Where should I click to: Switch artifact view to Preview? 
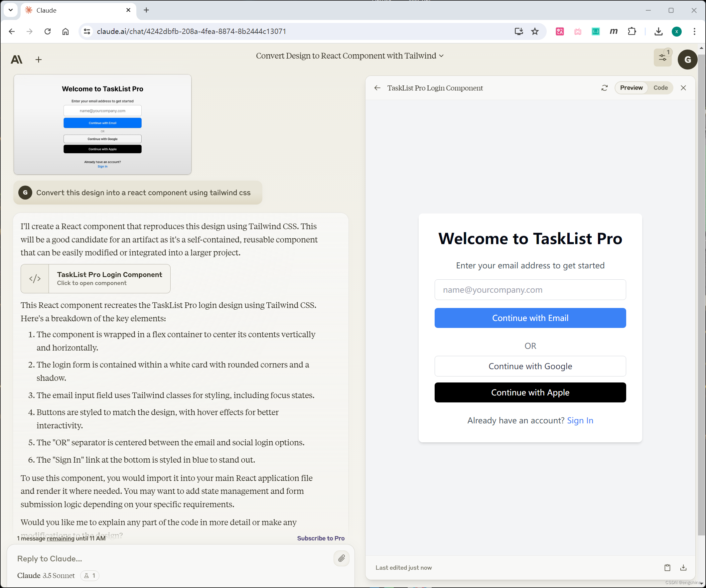click(x=631, y=88)
